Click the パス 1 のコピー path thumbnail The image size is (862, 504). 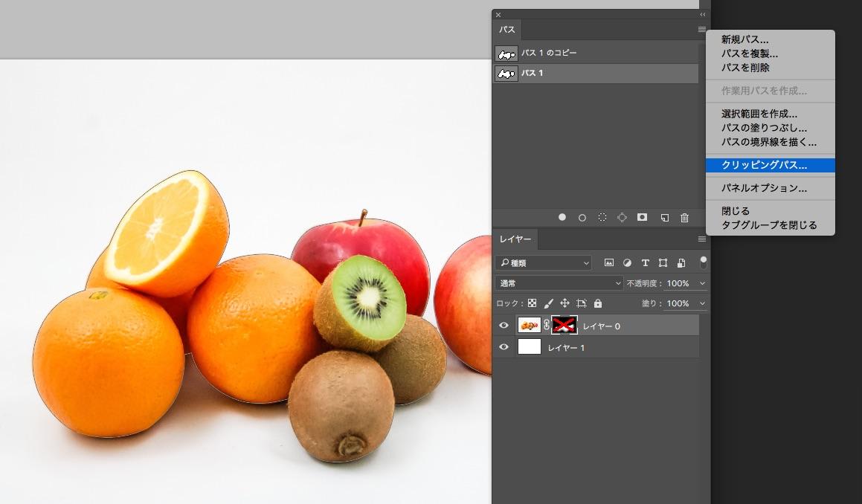click(x=506, y=54)
